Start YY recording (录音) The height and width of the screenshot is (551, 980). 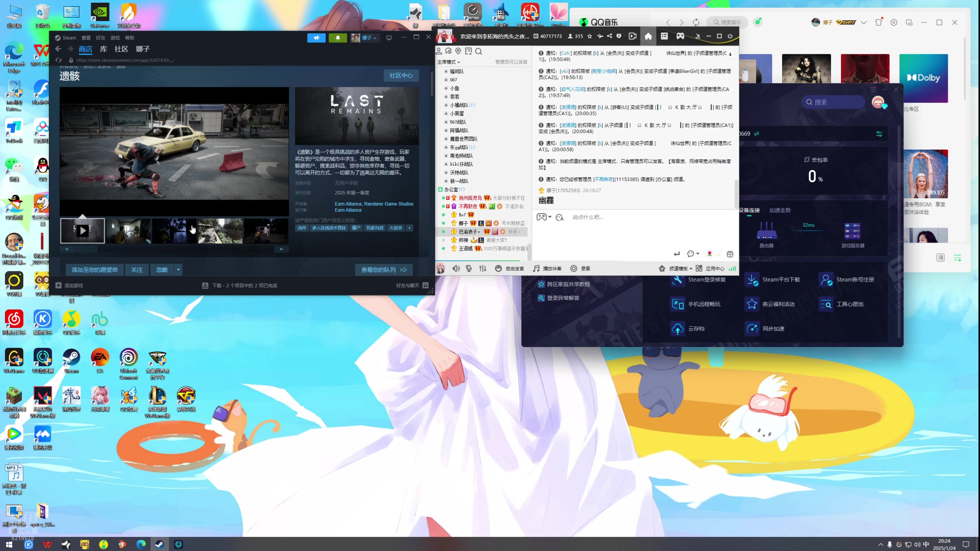tap(580, 269)
